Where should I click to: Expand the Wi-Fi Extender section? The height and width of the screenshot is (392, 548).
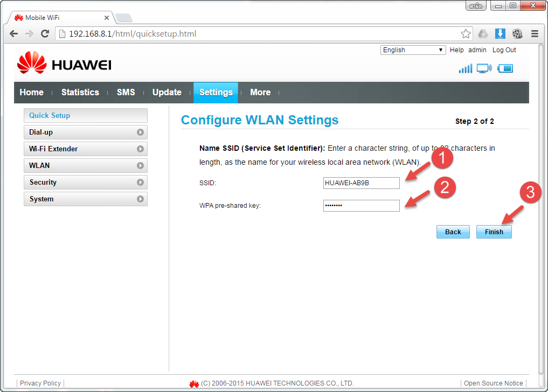click(85, 149)
